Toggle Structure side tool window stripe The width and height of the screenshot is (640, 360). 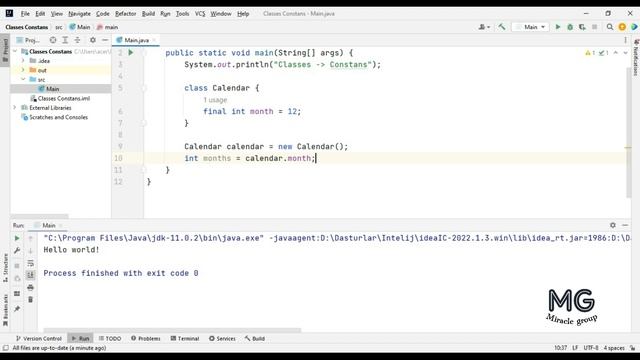[x=5, y=267]
